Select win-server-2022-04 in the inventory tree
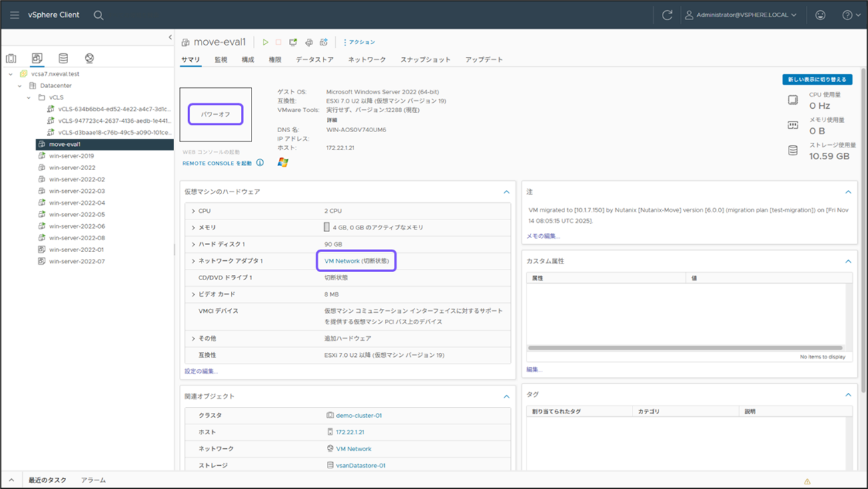Viewport: 868px width, 489px height. point(77,203)
